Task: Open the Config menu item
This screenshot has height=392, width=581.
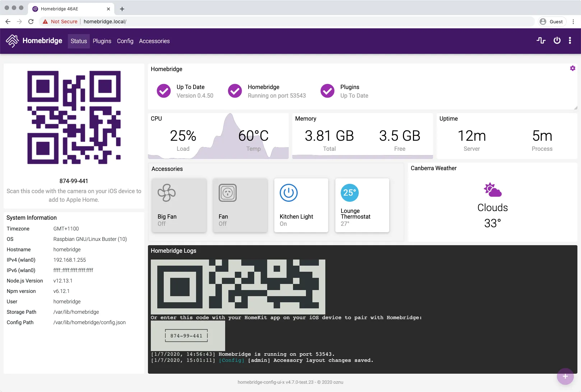Action: click(125, 41)
